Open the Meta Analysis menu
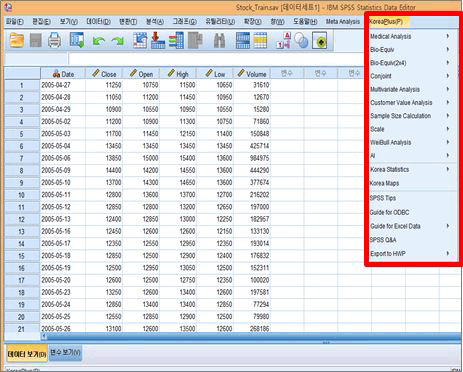Screen dimensions: 463x372 [x=343, y=22]
